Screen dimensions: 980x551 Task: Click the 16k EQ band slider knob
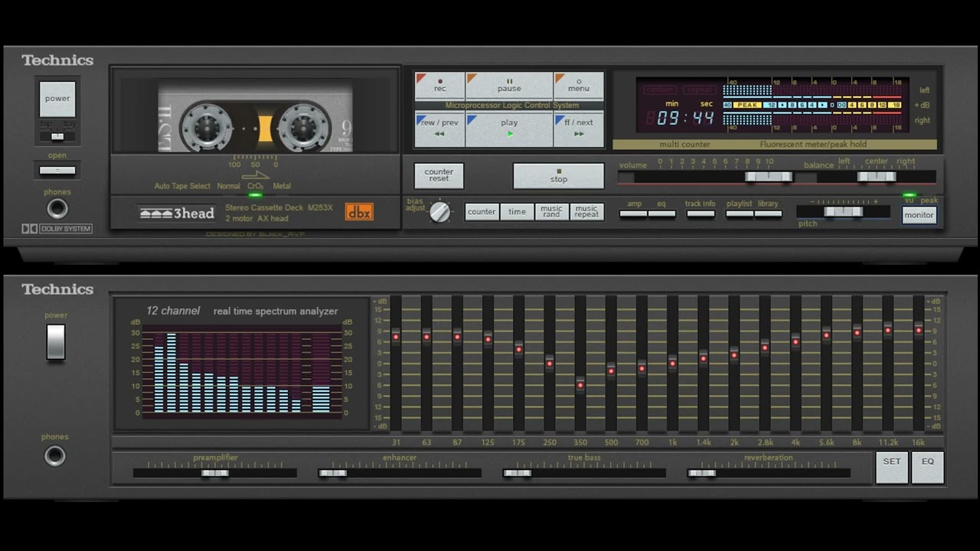coord(918,331)
